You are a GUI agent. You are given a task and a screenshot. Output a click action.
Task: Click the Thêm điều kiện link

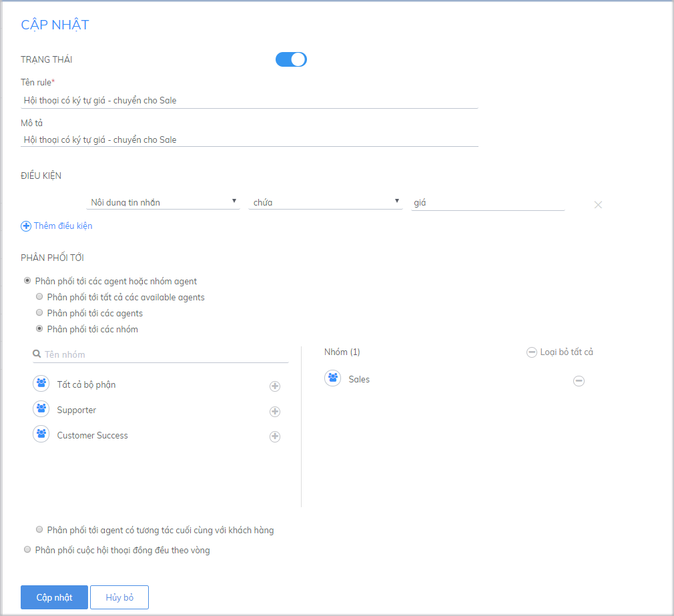(x=57, y=226)
